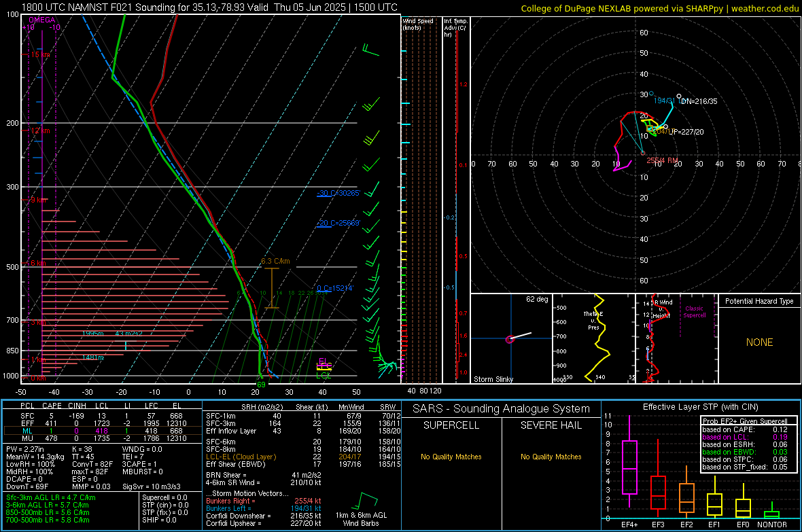Click the green 'based on EBWD' probability row
Image resolution: width=802 pixels, height=532 pixels.
[x=745, y=452]
